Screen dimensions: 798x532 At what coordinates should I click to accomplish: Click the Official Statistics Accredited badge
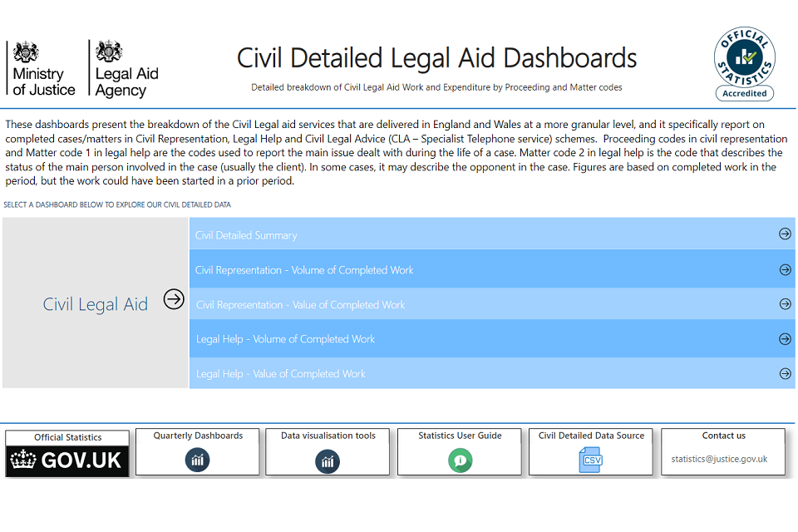pyautogui.click(x=744, y=65)
